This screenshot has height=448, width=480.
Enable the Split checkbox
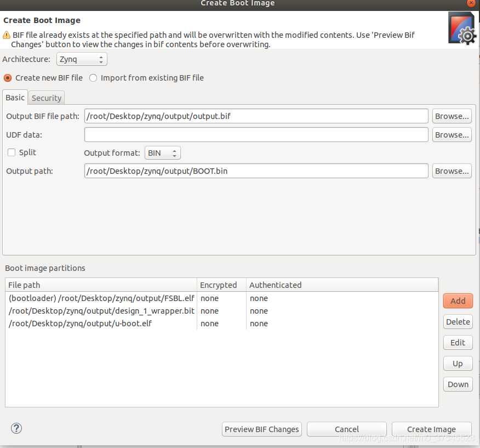tap(12, 152)
